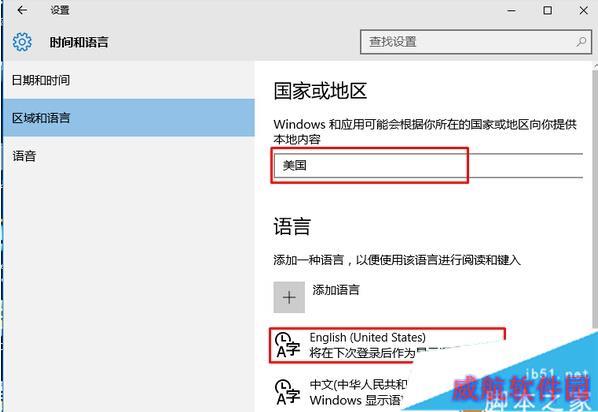Screen dimensions: 598x412
Task: Focus the 查找设置 search box
Action: [x=476, y=42]
